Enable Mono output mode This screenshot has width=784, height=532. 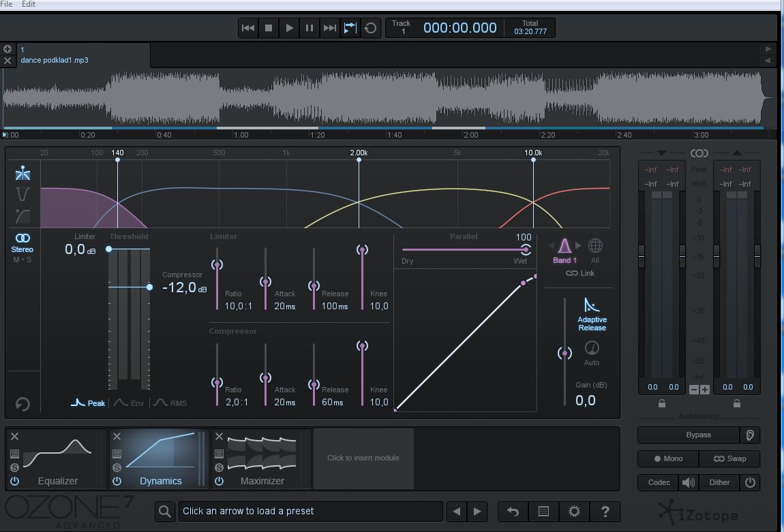pos(668,458)
